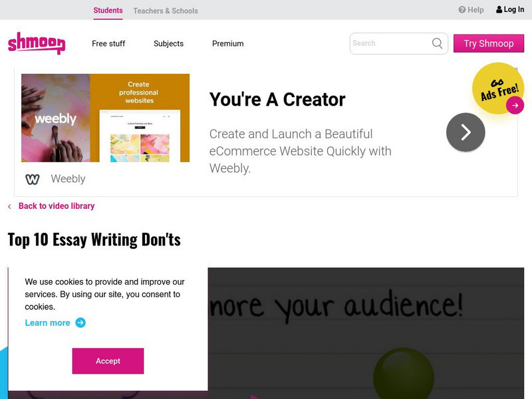Screen dimensions: 532x399
Task: Click the Weebly advertiser name
Action: (x=68, y=179)
